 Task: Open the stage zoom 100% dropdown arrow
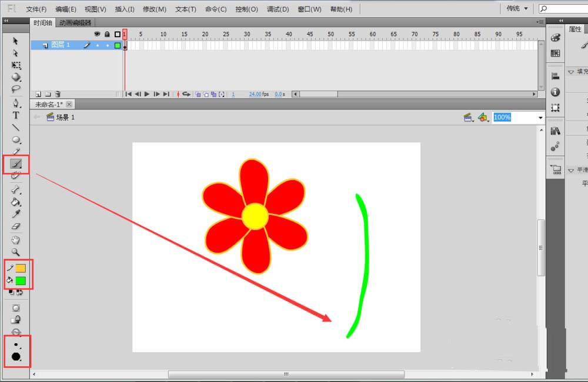pyautogui.click(x=540, y=118)
